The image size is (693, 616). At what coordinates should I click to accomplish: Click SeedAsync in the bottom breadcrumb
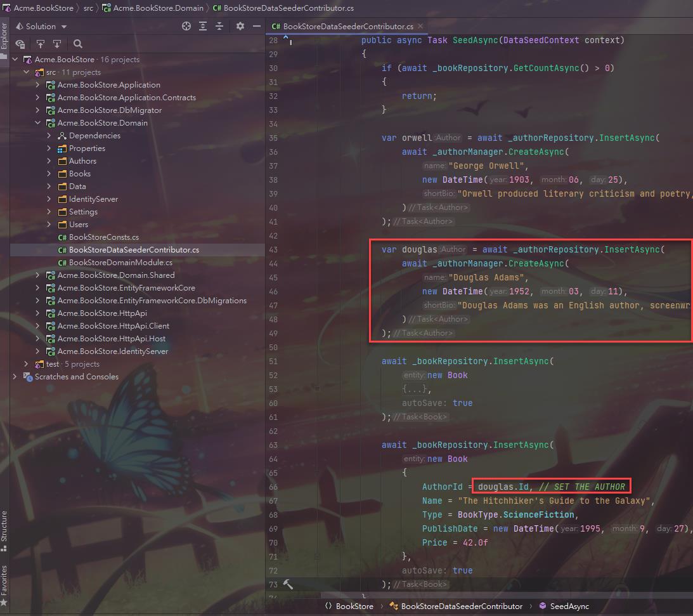(569, 606)
